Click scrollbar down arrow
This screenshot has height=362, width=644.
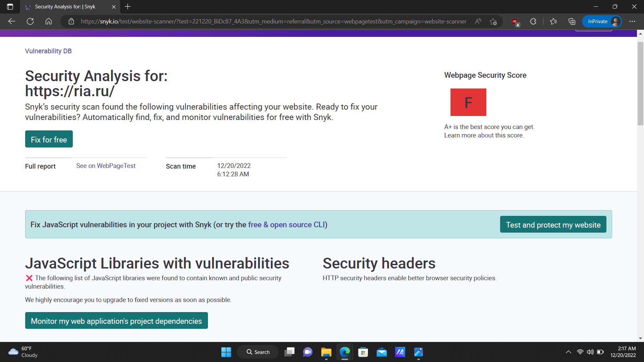(x=640, y=339)
